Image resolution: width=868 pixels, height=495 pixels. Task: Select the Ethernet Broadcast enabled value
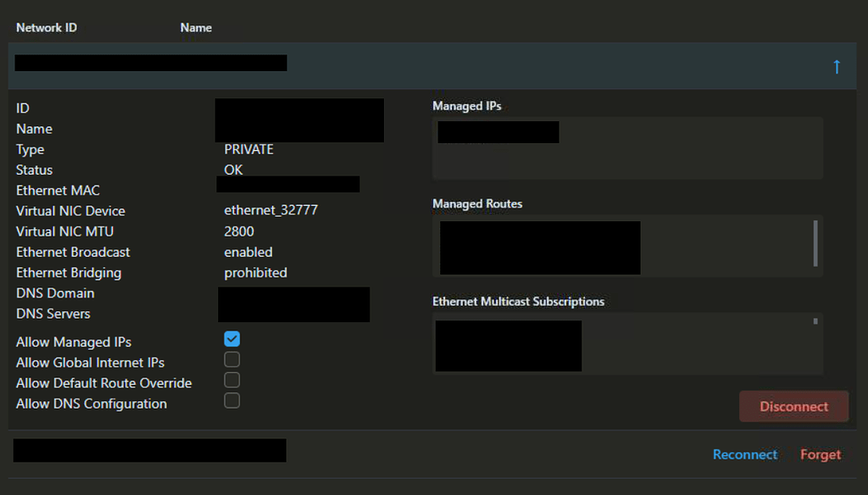[248, 252]
